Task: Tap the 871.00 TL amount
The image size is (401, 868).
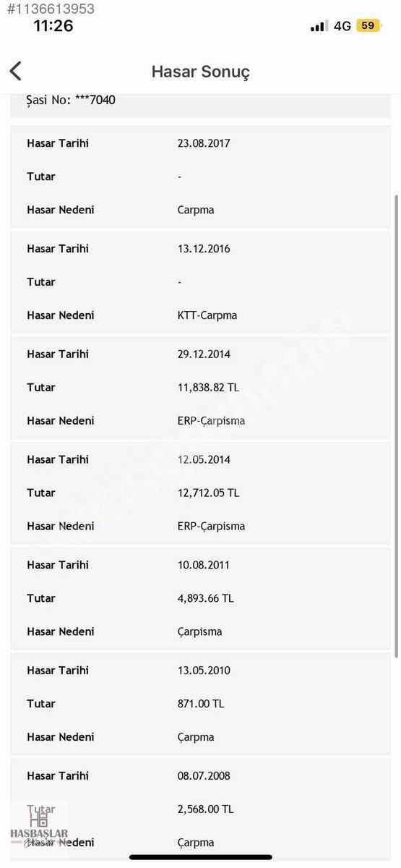Action: (x=201, y=704)
